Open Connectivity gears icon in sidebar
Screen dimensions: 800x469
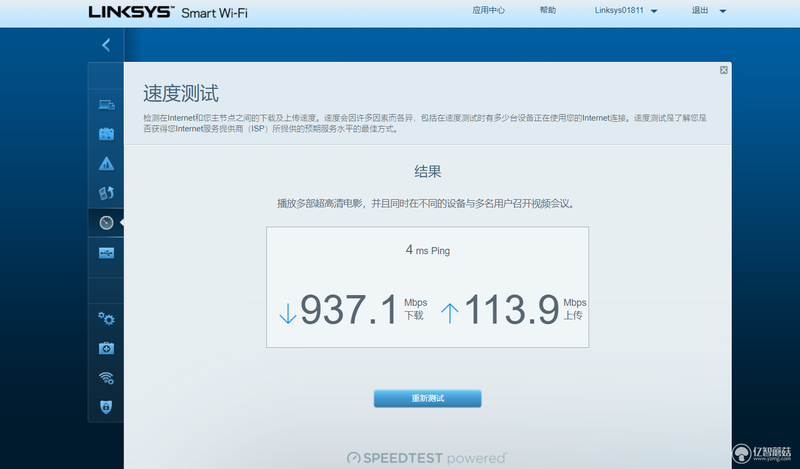click(106, 318)
